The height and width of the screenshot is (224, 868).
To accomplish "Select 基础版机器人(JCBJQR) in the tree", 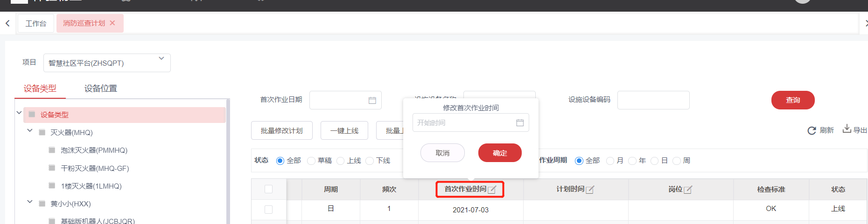I will point(98,221).
